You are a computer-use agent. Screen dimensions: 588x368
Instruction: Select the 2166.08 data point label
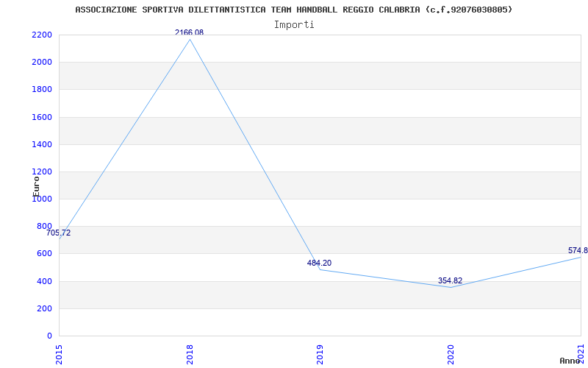[190, 32]
